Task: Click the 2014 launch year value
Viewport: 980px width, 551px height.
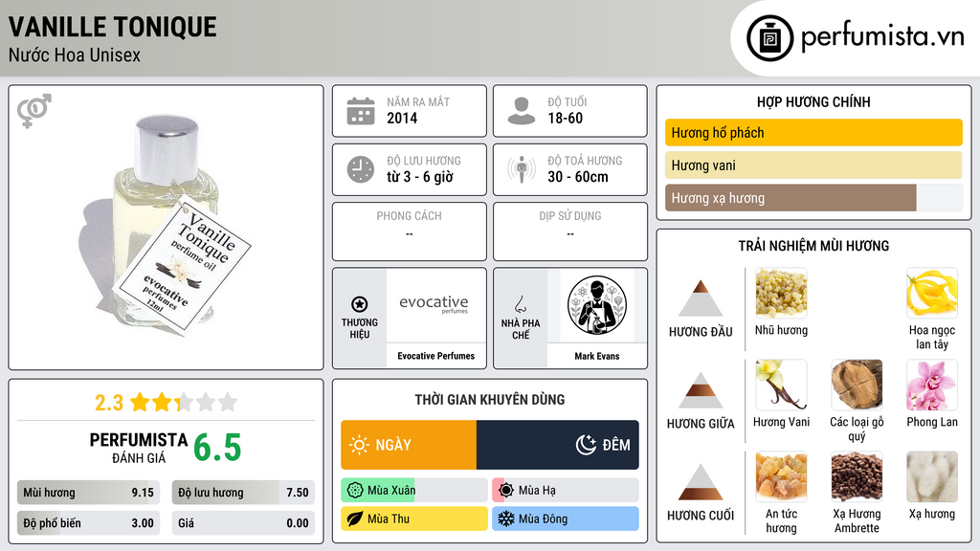Action: pos(402,118)
